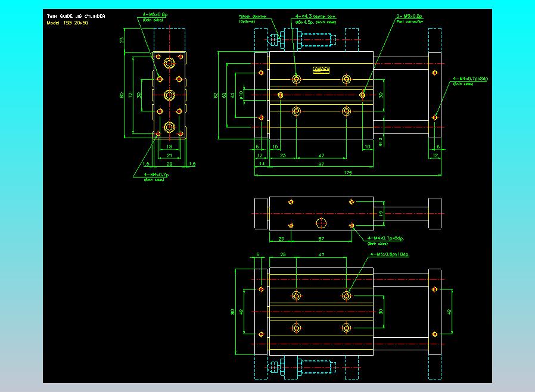
Task: Select the middle bore circle in end view
Action: click(x=169, y=95)
